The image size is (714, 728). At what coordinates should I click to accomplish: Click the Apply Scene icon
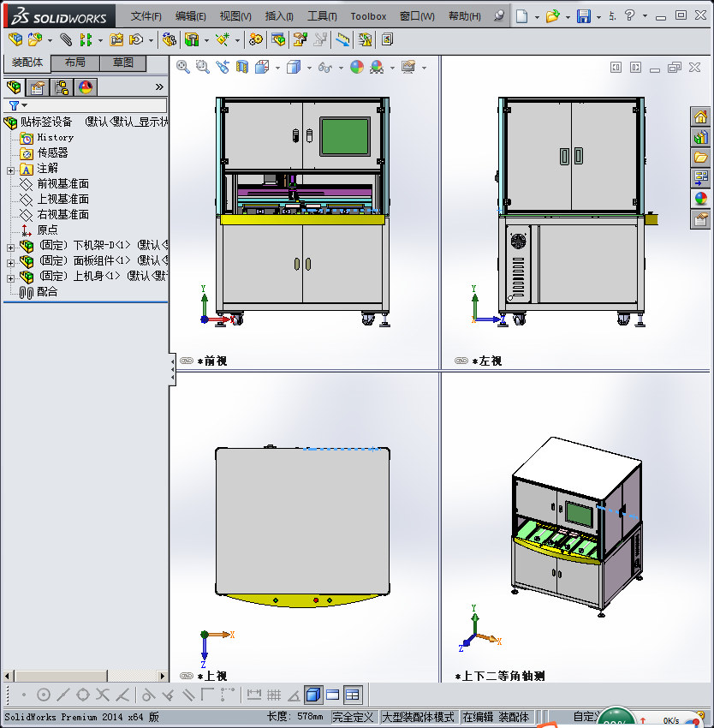(377, 68)
